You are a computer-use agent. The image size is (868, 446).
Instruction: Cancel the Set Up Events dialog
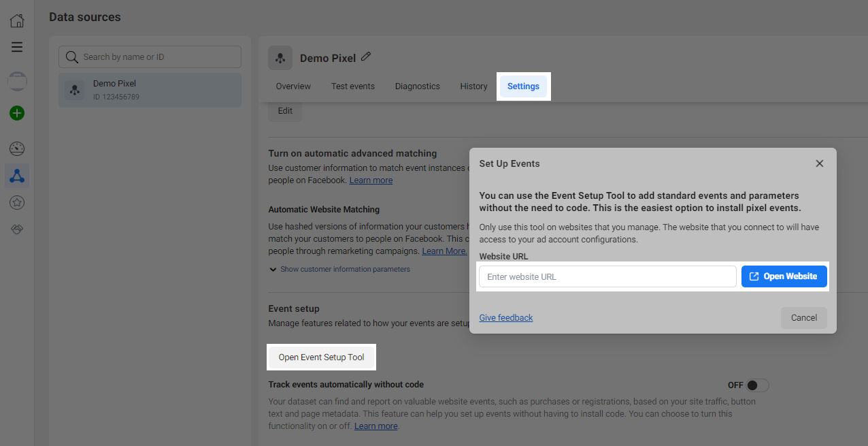(x=804, y=318)
